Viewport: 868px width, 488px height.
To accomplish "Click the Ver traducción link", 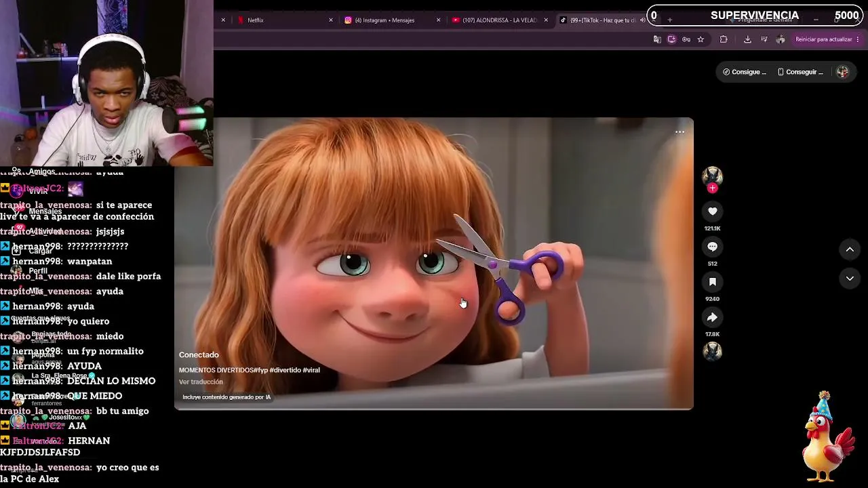I will (201, 382).
